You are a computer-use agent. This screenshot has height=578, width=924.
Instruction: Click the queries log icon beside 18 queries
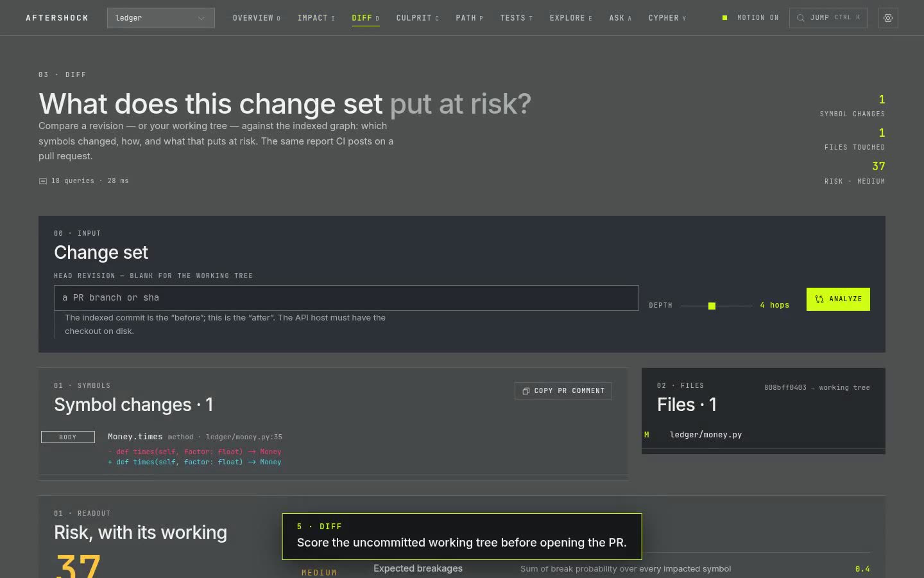pos(43,181)
